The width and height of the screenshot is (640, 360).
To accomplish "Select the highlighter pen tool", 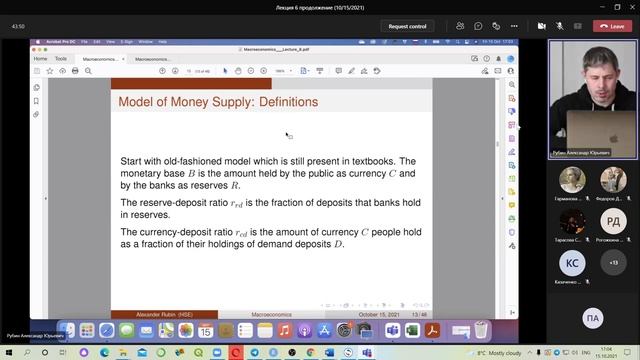I will point(351,71).
